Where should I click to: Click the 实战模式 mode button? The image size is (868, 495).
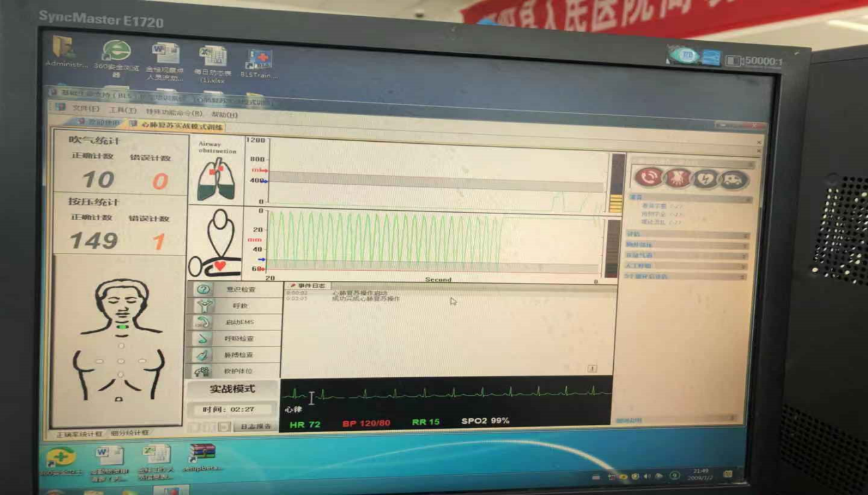tap(232, 389)
